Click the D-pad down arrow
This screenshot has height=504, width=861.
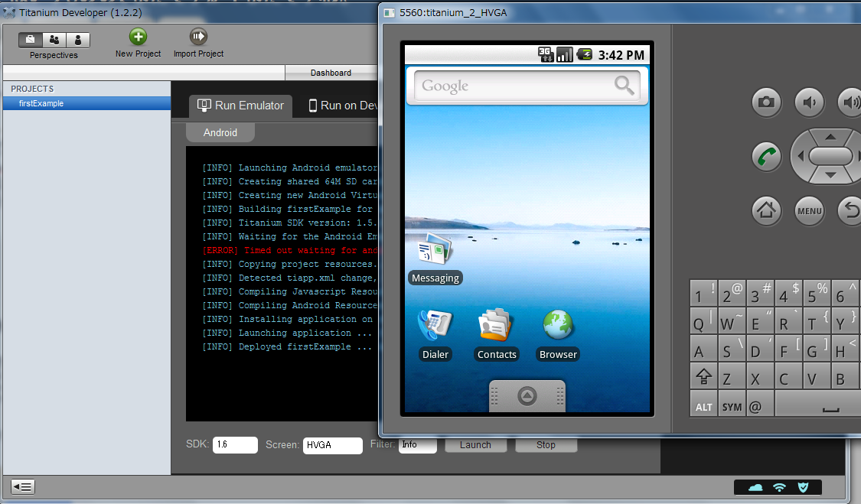tap(831, 176)
